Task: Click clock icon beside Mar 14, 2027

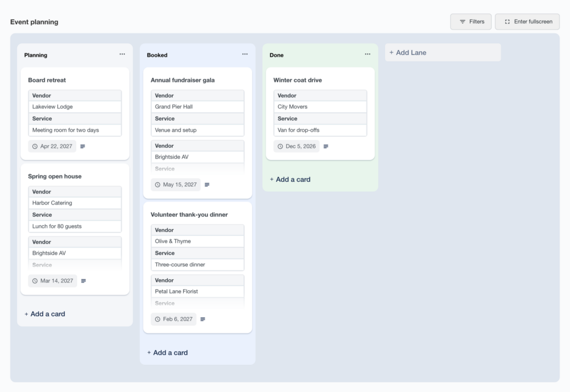Action: [x=35, y=281]
